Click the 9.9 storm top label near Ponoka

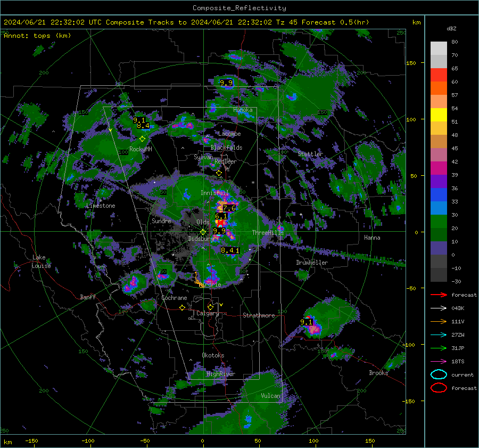tap(226, 83)
